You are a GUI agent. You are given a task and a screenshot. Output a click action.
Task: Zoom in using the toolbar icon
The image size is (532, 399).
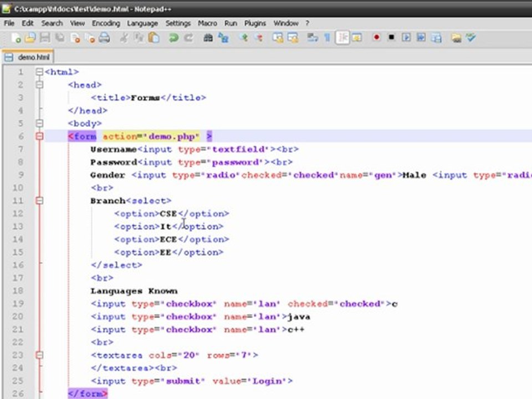coord(243,38)
